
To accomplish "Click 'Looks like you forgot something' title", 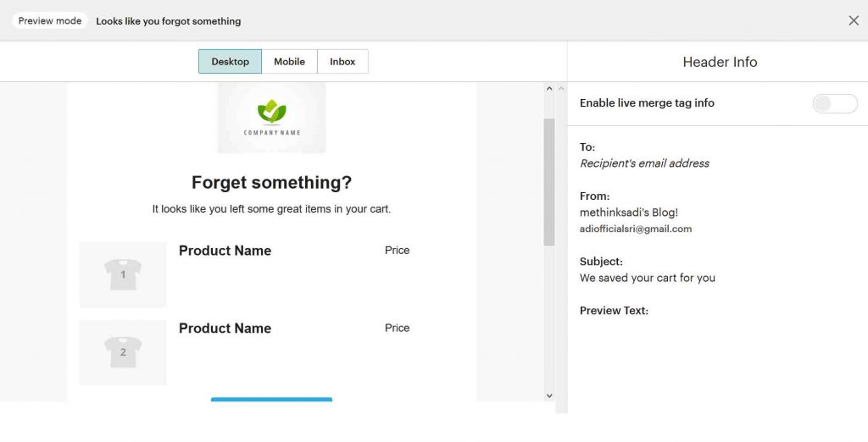I will click(x=169, y=21).
